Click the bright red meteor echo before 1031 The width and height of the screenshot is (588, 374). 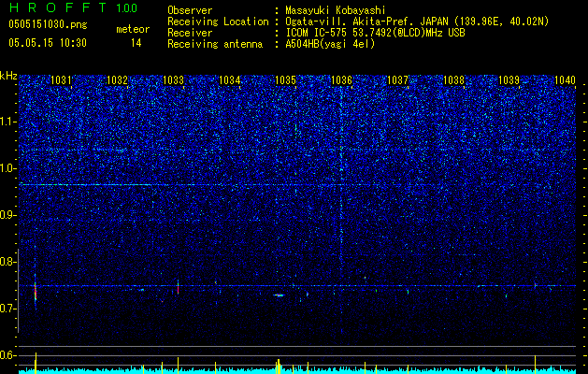[36, 291]
